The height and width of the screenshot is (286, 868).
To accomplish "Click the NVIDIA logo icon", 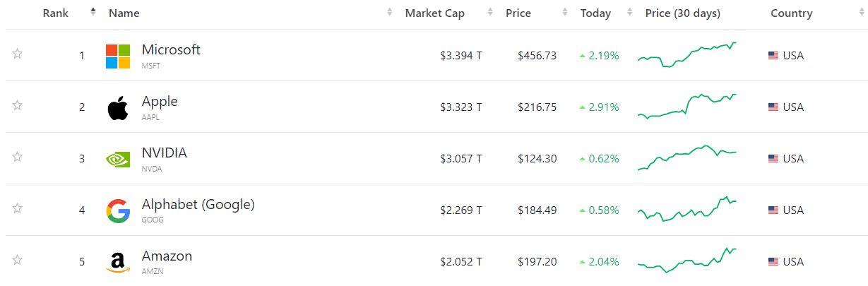I will coord(118,160).
